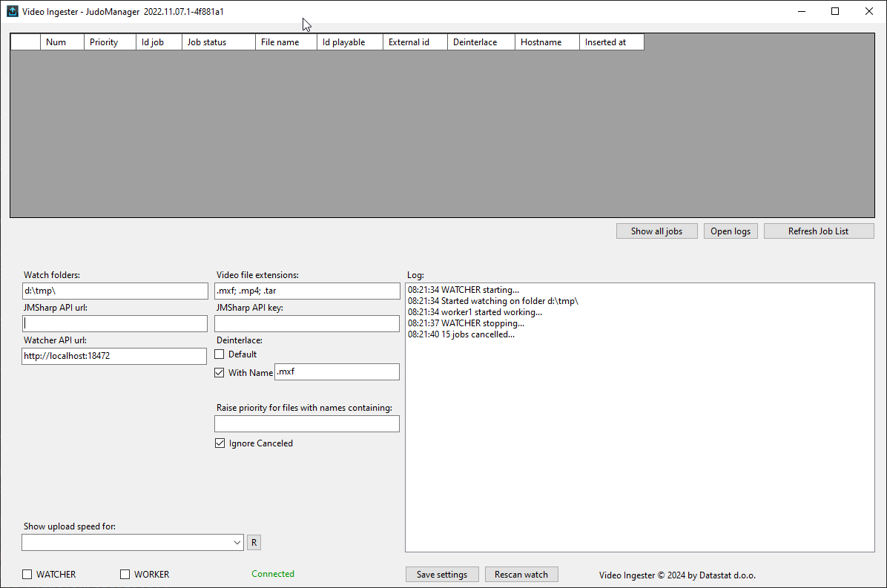Check the Default deinterlace checkbox

(x=220, y=354)
